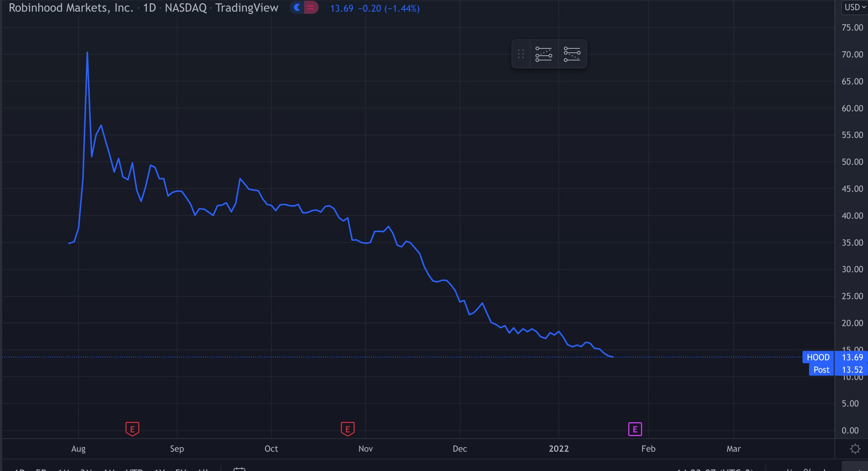
Task: Click the Mar label on the time axis
Action: 733,449
